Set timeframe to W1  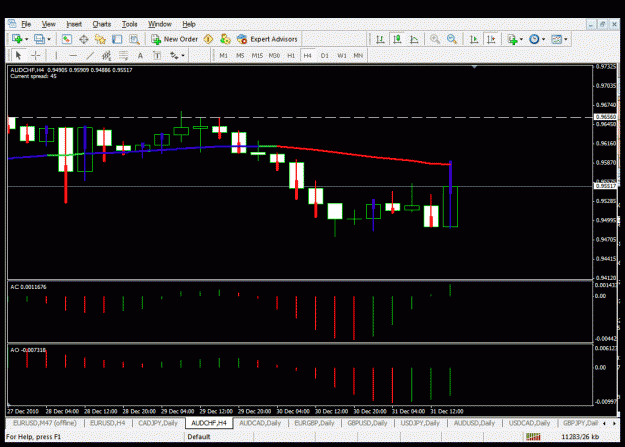coord(342,55)
